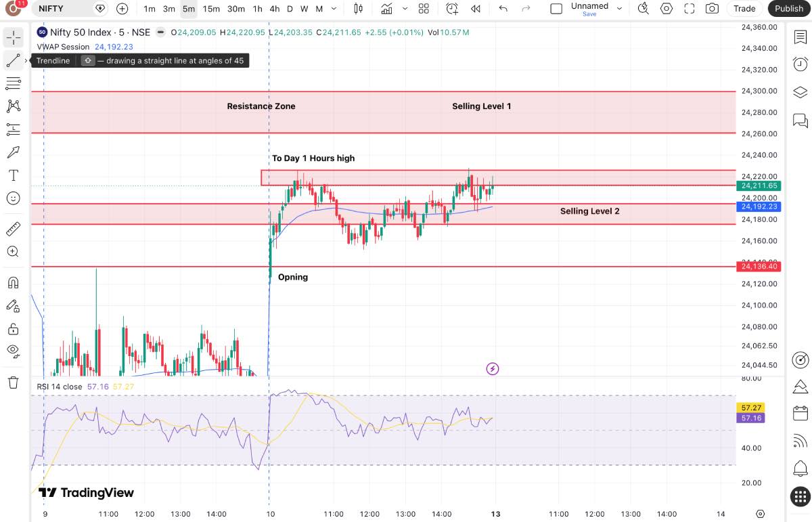
Task: Open layout setup square icon
Action: 556,9
